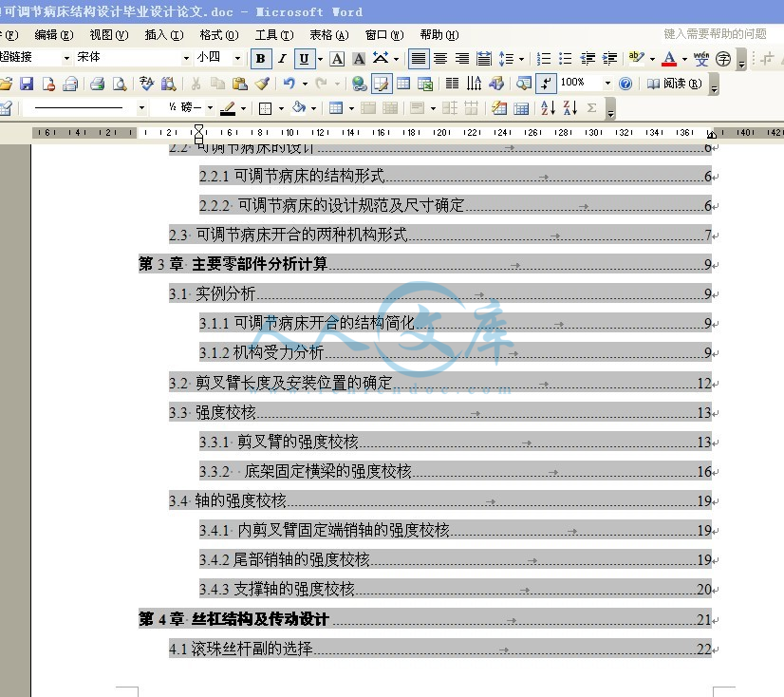Open columns layout icon
The height and width of the screenshot is (697, 784).
452,84
